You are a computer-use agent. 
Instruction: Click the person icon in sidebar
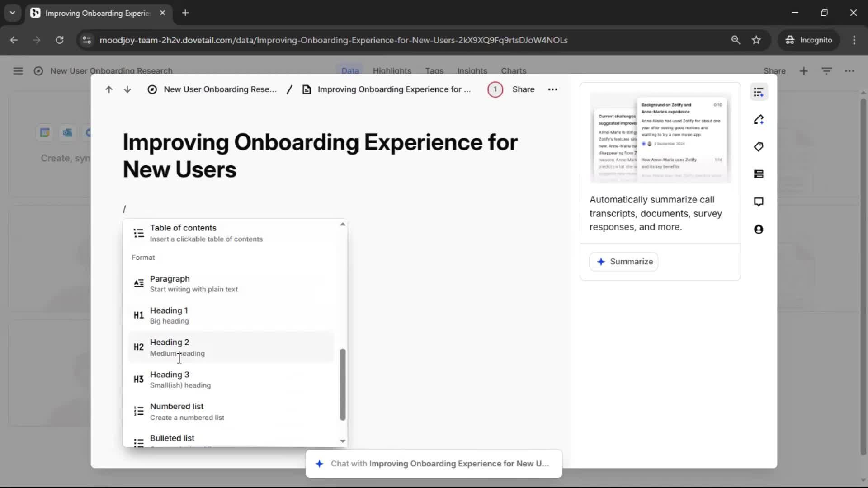(x=759, y=229)
